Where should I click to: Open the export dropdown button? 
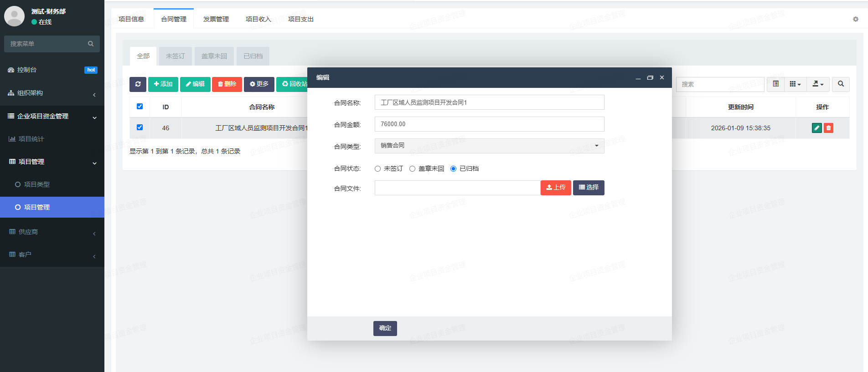818,84
